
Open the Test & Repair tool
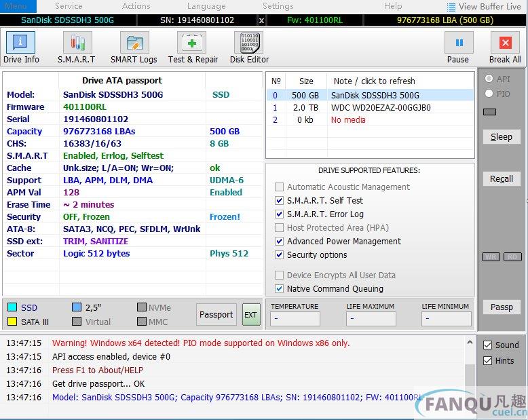pyautogui.click(x=191, y=42)
